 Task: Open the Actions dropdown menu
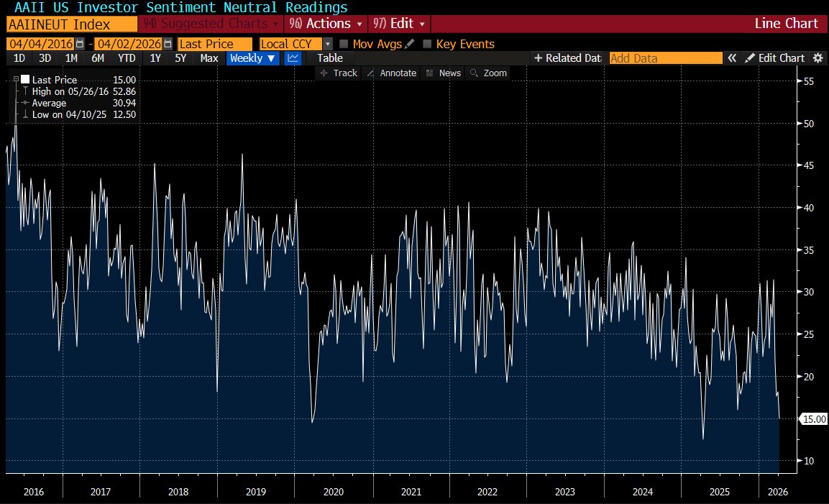(326, 24)
